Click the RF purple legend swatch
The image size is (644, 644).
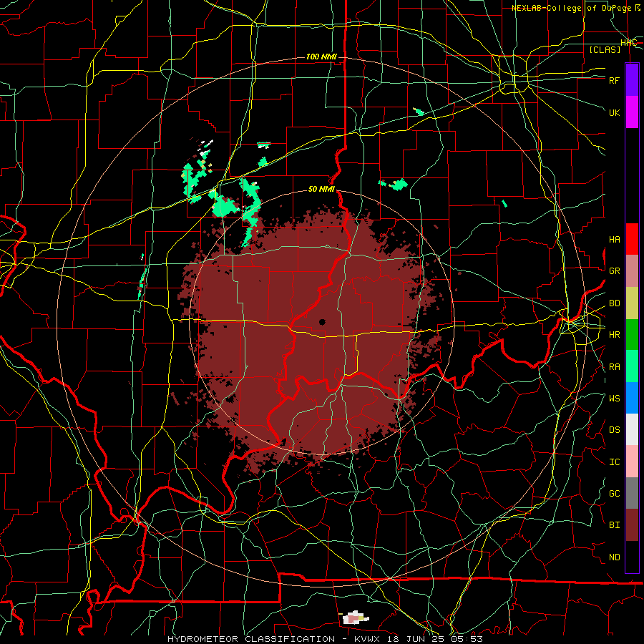[632, 80]
